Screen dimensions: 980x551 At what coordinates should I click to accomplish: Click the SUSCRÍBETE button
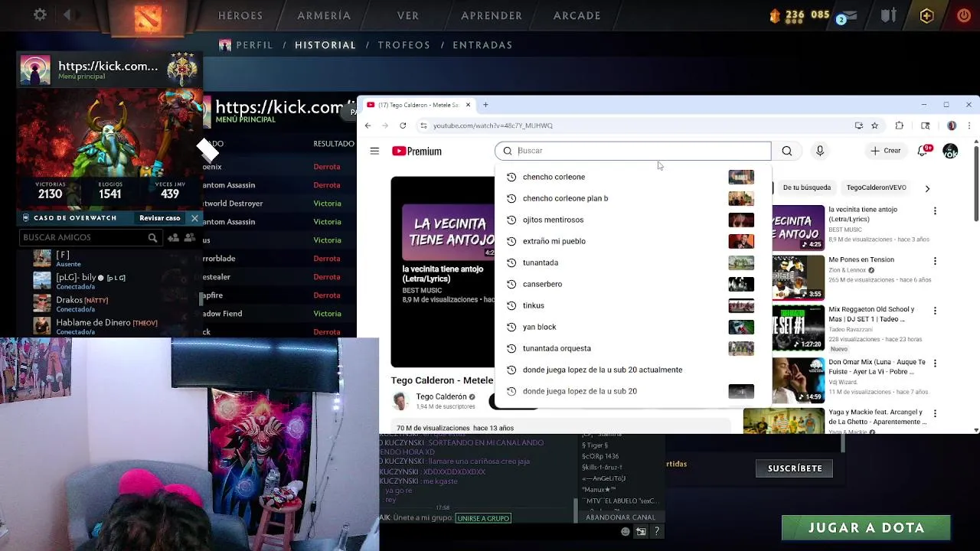[795, 468]
